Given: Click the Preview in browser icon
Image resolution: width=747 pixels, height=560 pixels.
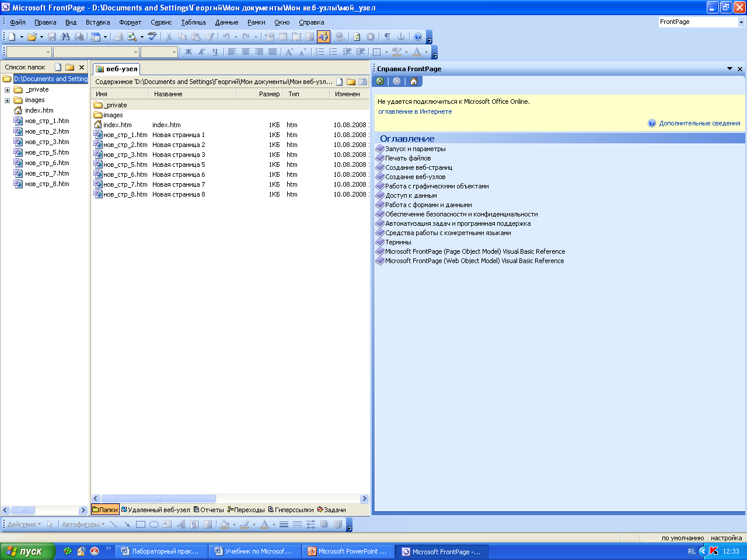Looking at the screenshot, I should pos(132,37).
